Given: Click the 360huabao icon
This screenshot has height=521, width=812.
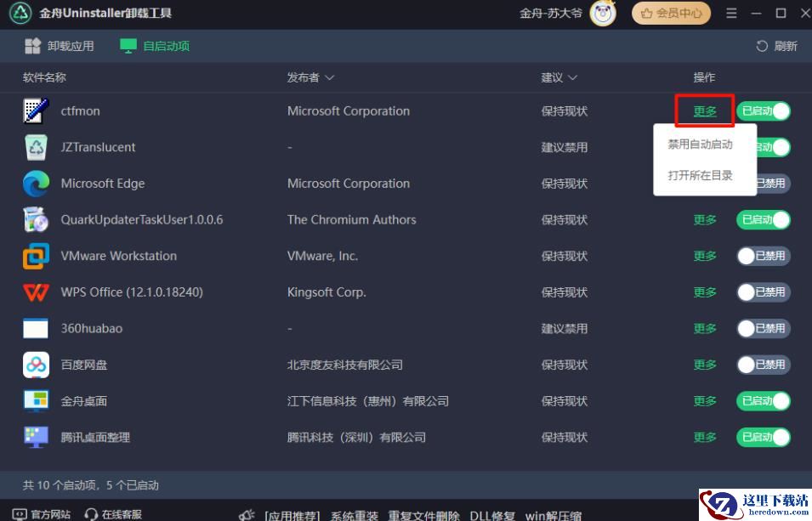Looking at the screenshot, I should point(36,328).
